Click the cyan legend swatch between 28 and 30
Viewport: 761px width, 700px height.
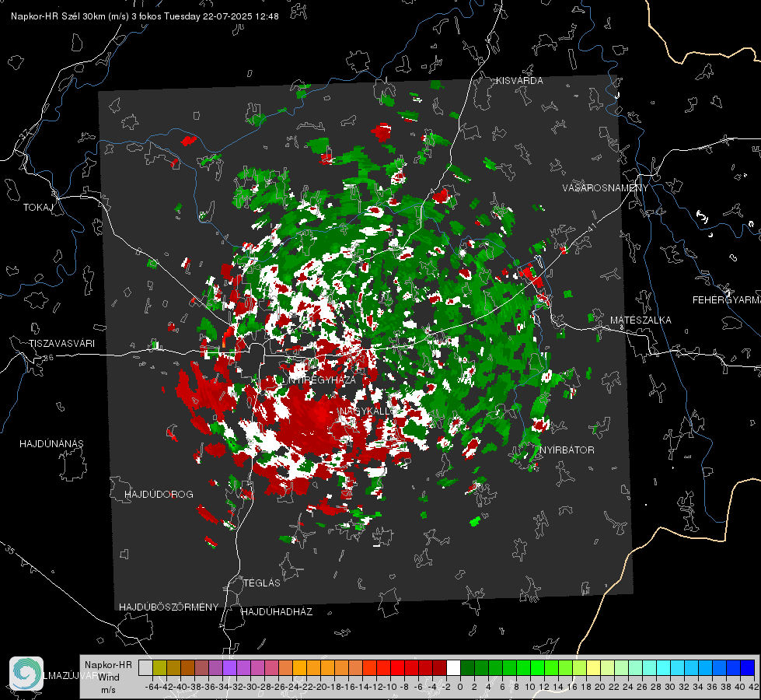point(663,667)
